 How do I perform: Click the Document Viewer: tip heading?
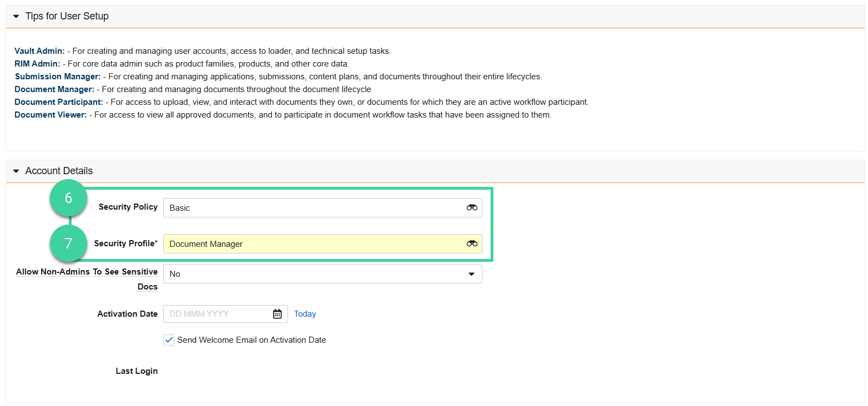click(x=51, y=115)
